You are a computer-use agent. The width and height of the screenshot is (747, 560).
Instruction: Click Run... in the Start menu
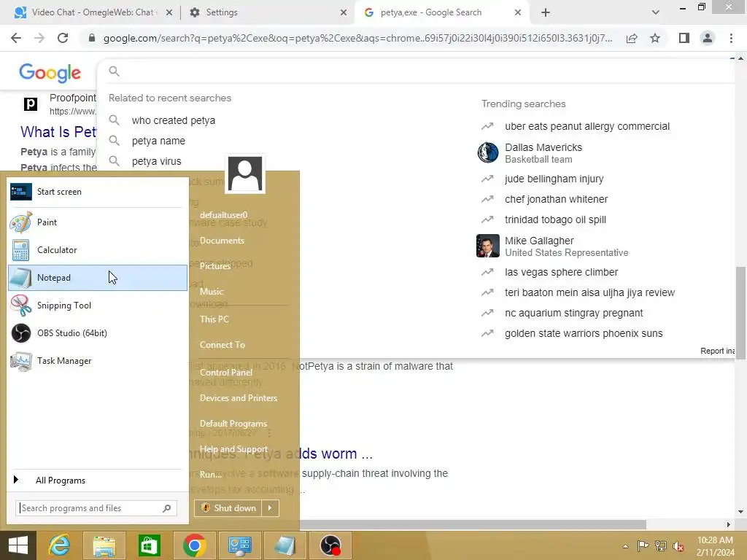point(211,475)
